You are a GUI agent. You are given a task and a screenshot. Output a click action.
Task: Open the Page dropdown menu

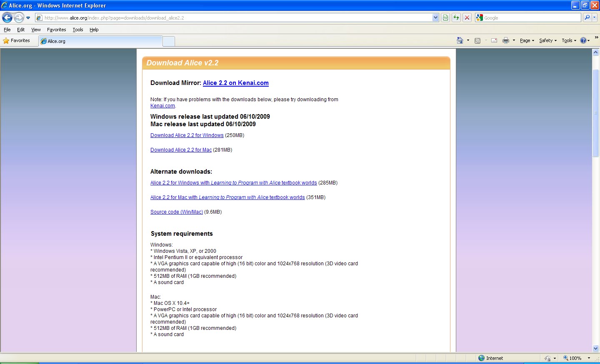click(x=527, y=40)
